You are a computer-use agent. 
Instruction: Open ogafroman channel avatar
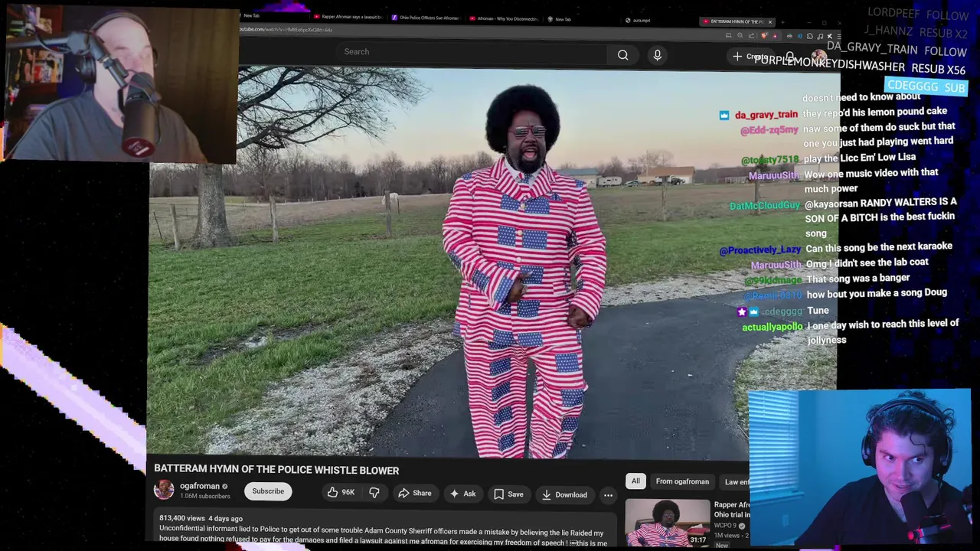[164, 490]
